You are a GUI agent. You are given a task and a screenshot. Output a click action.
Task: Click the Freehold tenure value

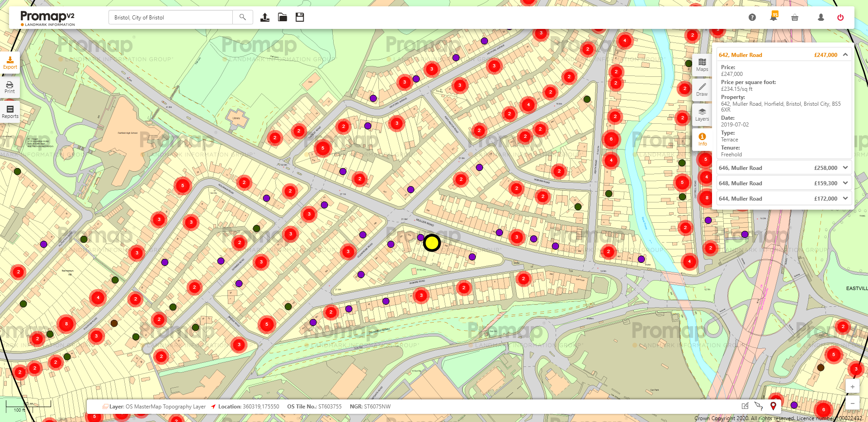point(731,155)
